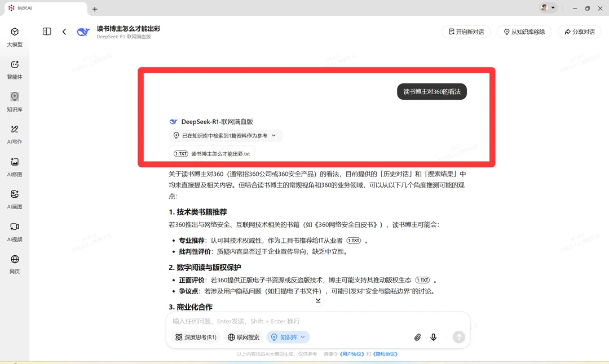Click 从知识库移除 to remove from knowledge base
Viewport: 609px width, 364px height.
[x=524, y=32]
